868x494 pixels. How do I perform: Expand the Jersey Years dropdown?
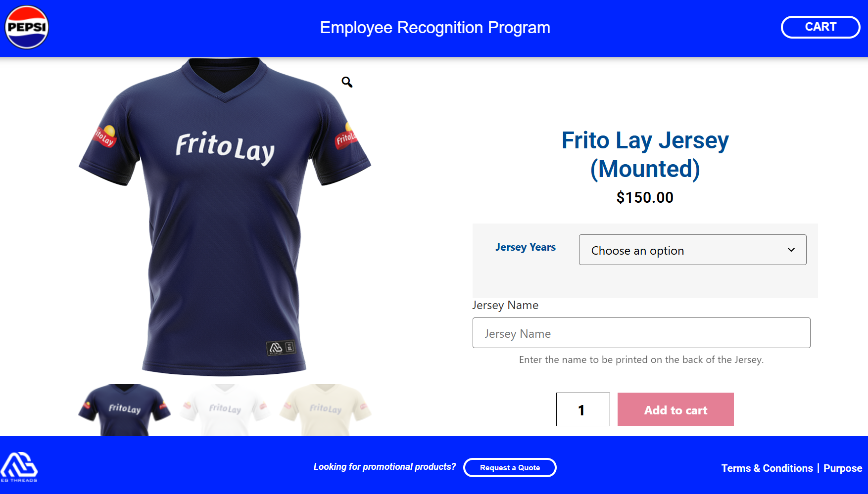click(x=692, y=250)
